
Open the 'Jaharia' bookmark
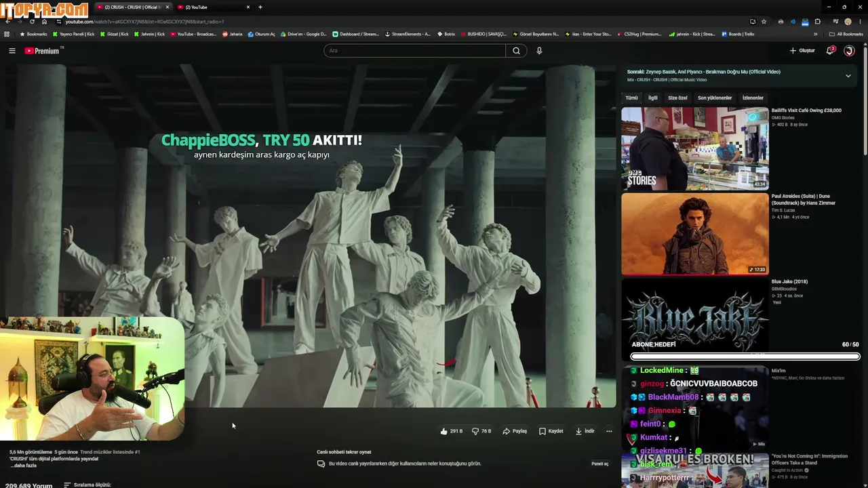coord(233,34)
